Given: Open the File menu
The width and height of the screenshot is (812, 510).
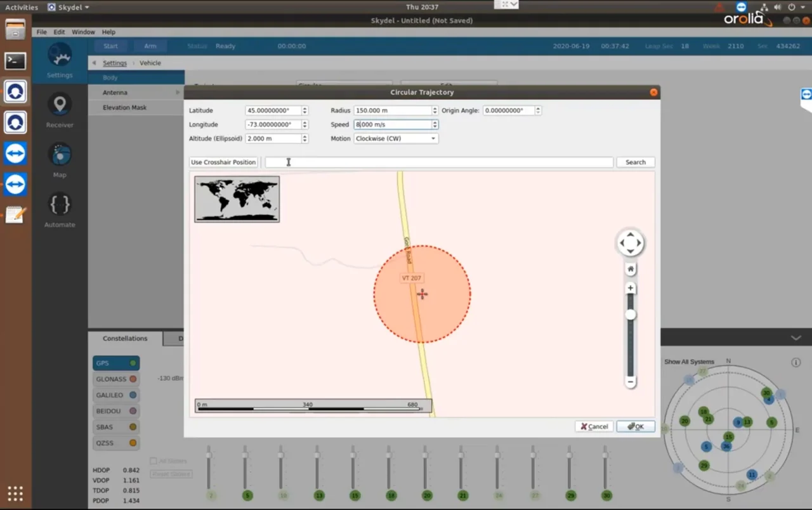Looking at the screenshot, I should click(41, 32).
